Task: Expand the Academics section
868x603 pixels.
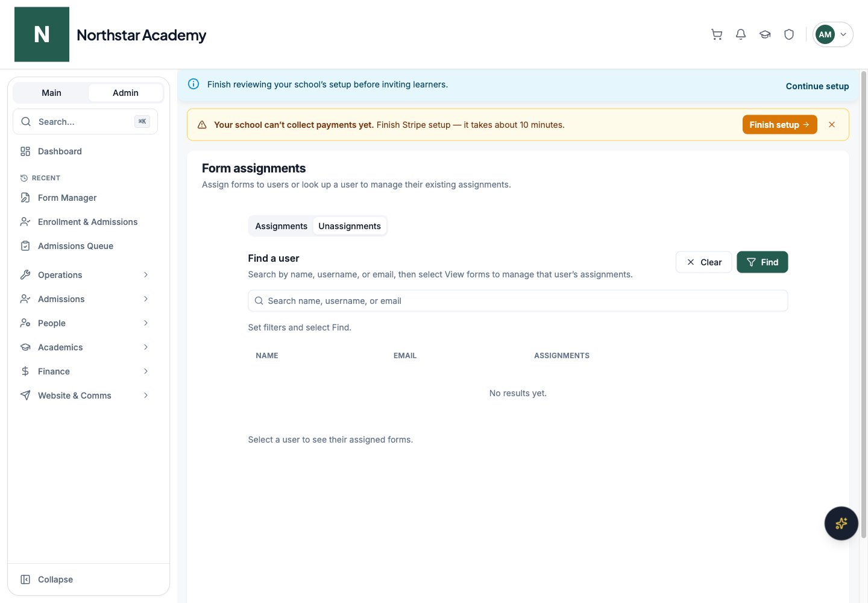Action: click(x=85, y=347)
